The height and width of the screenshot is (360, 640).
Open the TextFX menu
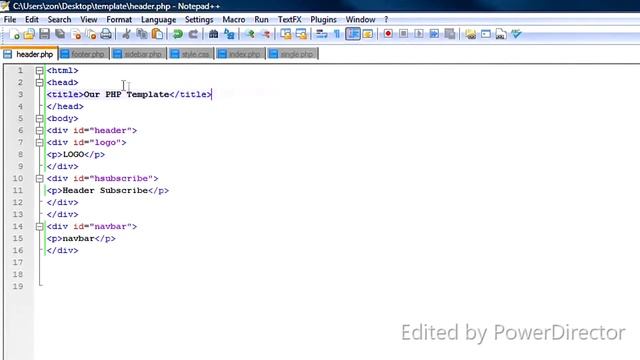[x=289, y=20]
